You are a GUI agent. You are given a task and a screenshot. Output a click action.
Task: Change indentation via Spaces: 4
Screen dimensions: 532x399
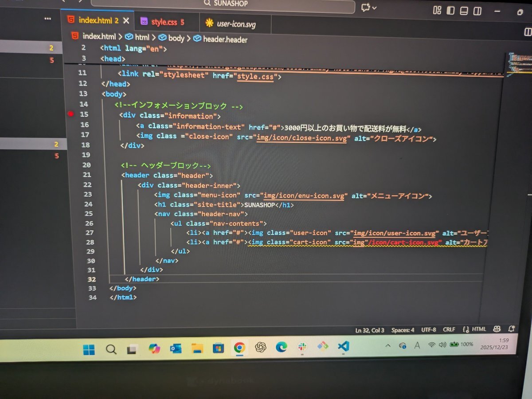403,330
